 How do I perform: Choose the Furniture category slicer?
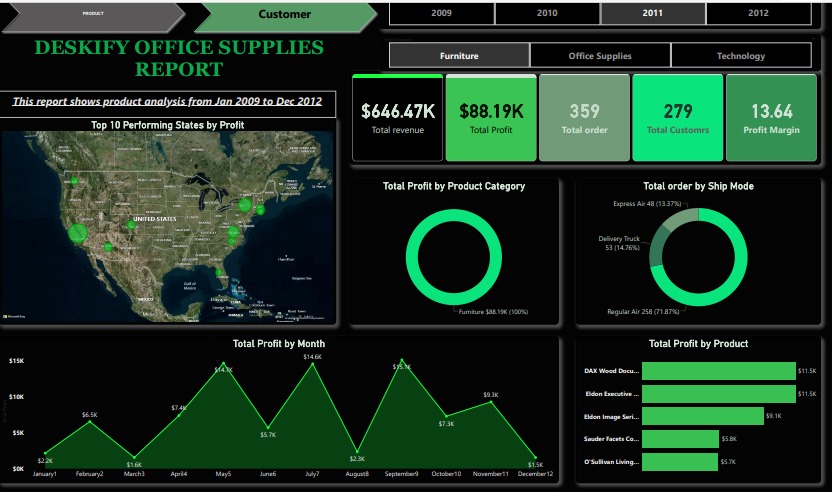[459, 56]
